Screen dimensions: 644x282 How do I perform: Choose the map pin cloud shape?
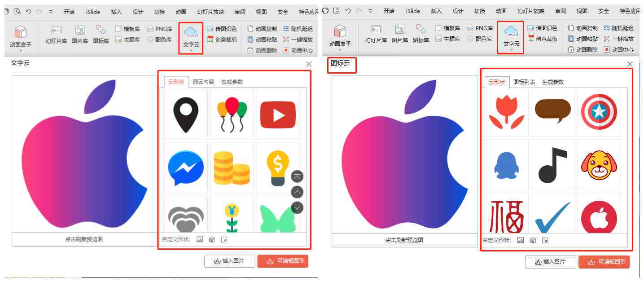(x=186, y=115)
